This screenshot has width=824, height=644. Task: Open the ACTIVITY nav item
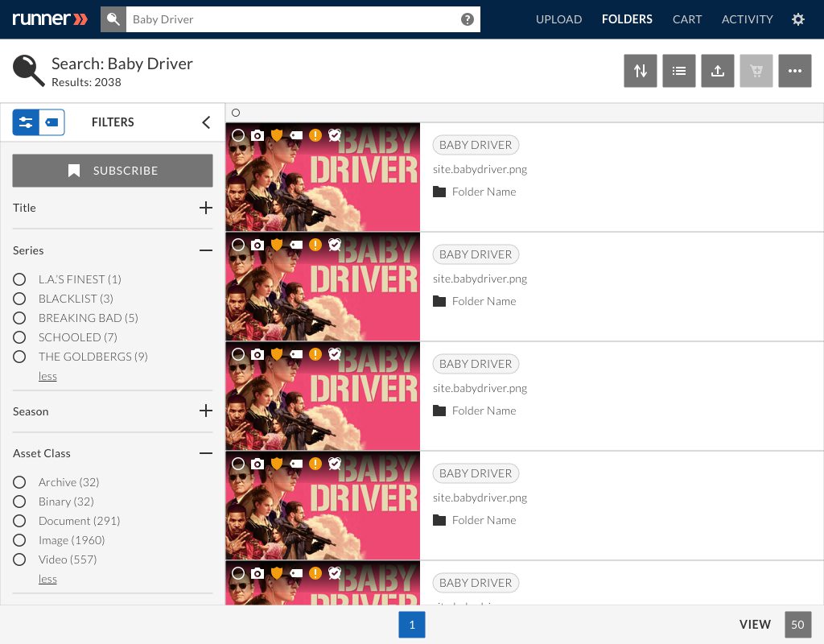pos(747,19)
